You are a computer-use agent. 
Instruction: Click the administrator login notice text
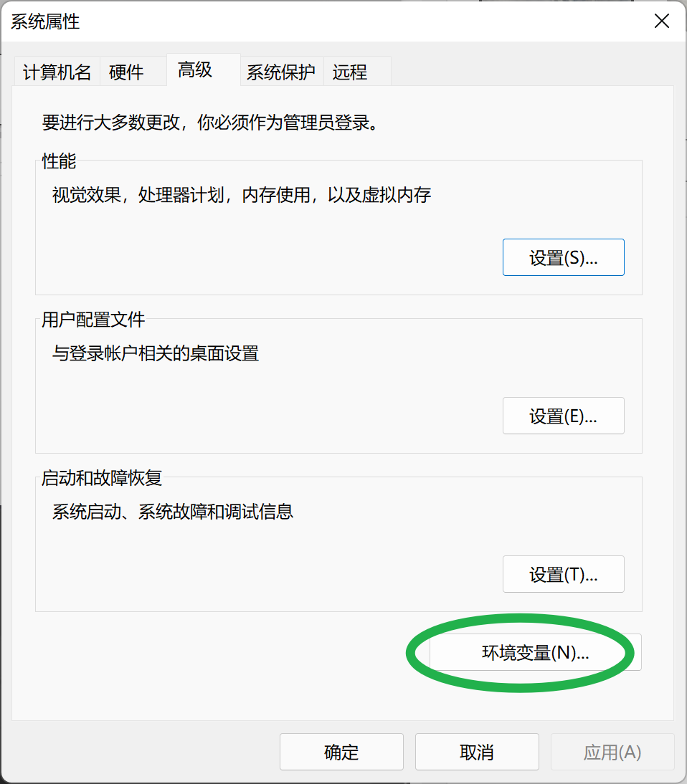(209, 123)
